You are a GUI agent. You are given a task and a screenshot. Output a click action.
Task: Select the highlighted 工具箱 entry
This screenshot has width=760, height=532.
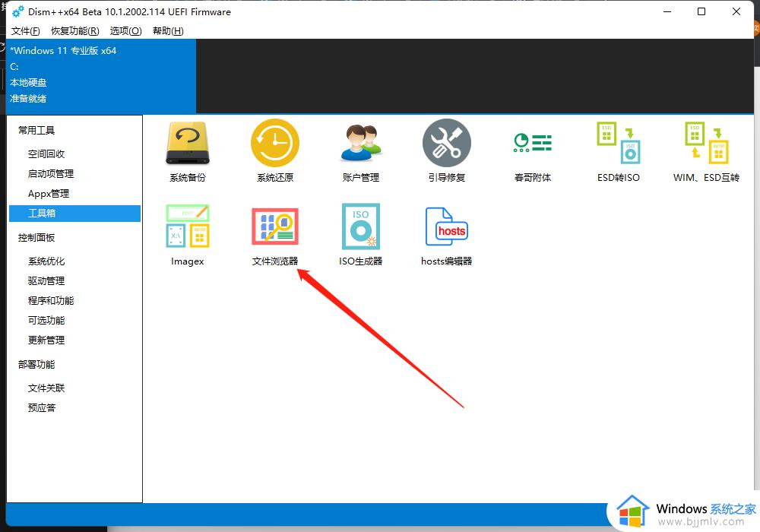coord(74,214)
